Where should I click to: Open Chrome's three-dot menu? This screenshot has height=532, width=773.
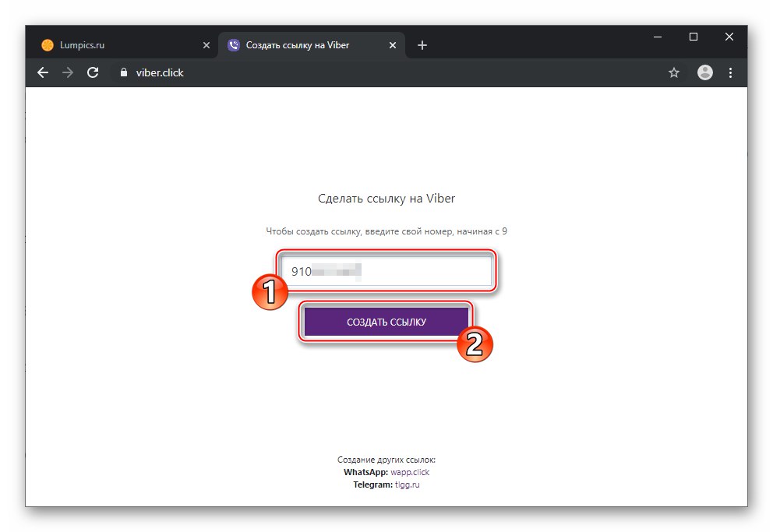coord(731,73)
